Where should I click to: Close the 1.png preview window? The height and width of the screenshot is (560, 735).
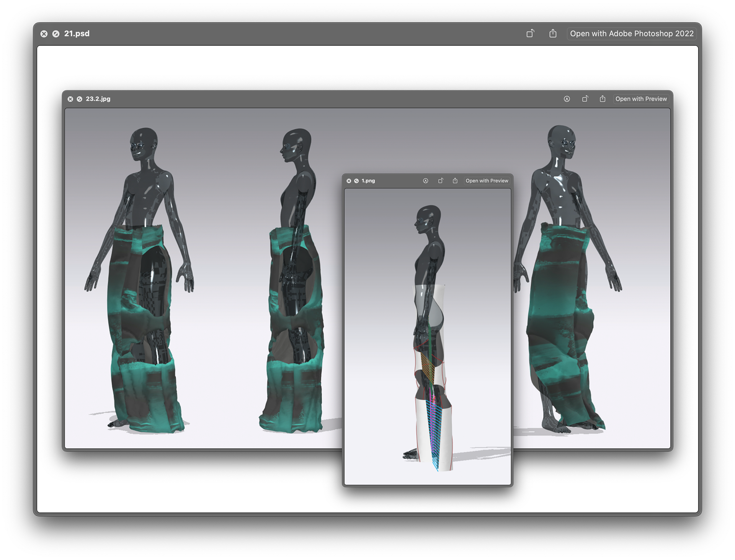(349, 181)
